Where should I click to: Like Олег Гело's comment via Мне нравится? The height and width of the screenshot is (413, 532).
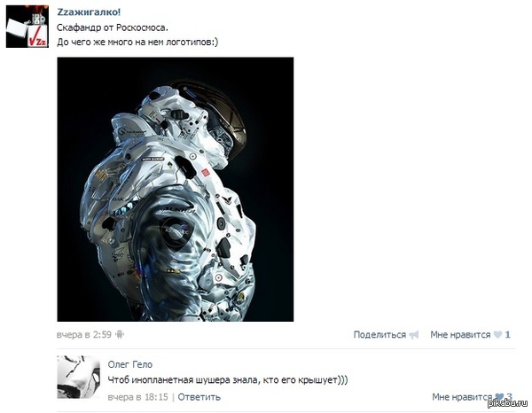tap(462, 397)
